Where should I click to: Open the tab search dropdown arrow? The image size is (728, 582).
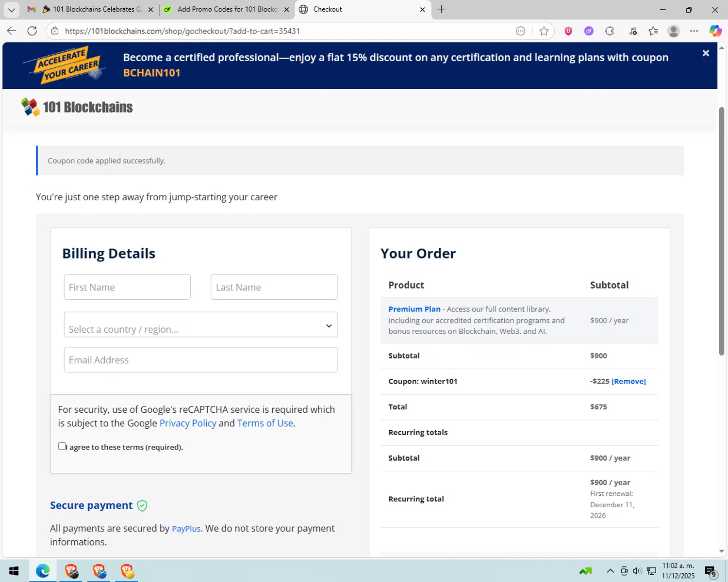coord(12,9)
